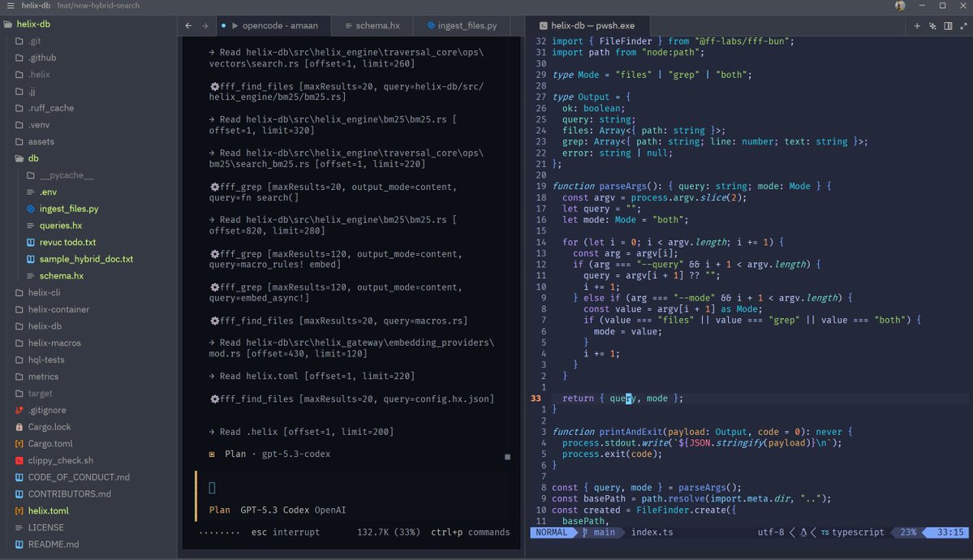This screenshot has height=560, width=973.
Task: Go back with the left arrow
Action: [x=188, y=25]
